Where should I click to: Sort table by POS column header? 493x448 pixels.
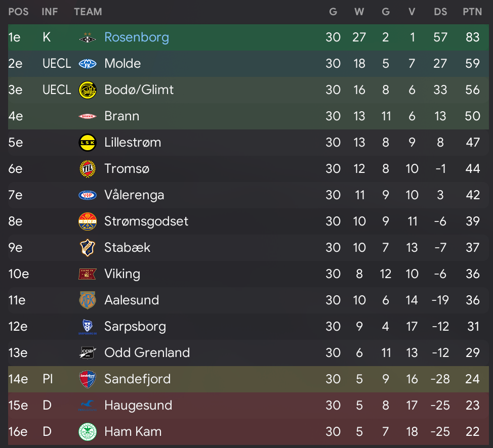(18, 12)
